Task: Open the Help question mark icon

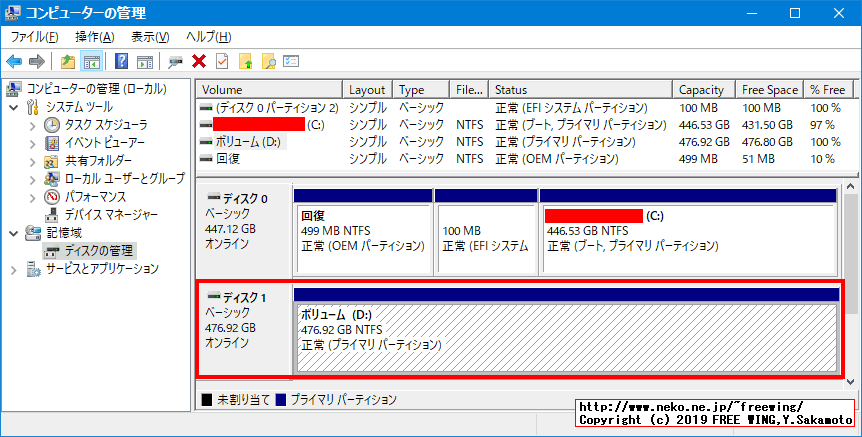Action: [x=121, y=61]
